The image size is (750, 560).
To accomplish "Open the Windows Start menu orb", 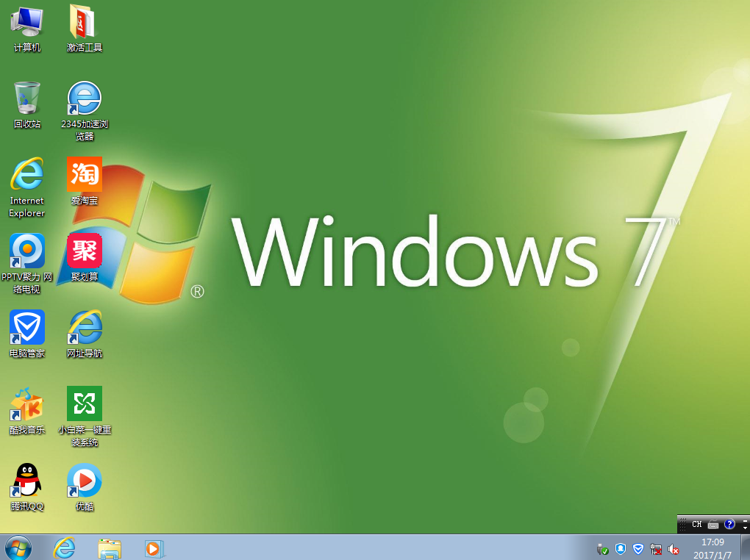I will coord(18,548).
